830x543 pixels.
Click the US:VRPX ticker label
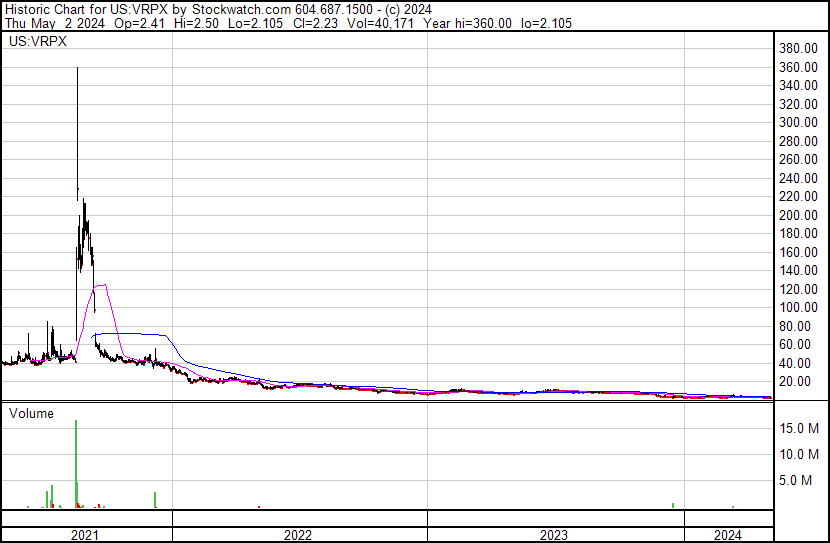(31, 43)
